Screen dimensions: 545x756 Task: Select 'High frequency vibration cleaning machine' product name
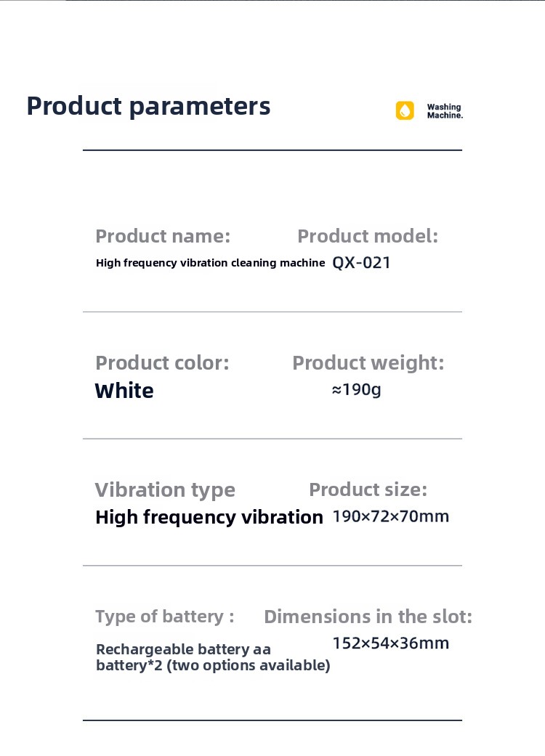pyautogui.click(x=210, y=263)
